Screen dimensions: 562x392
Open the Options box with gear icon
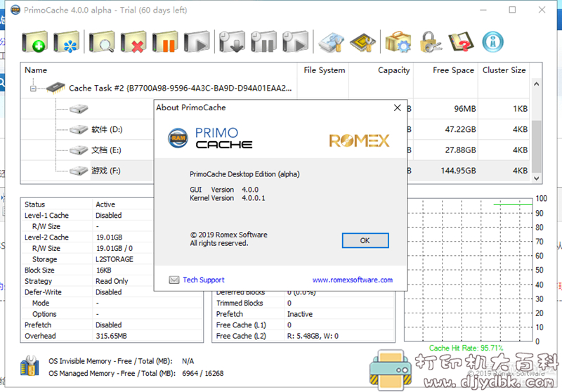(398, 42)
